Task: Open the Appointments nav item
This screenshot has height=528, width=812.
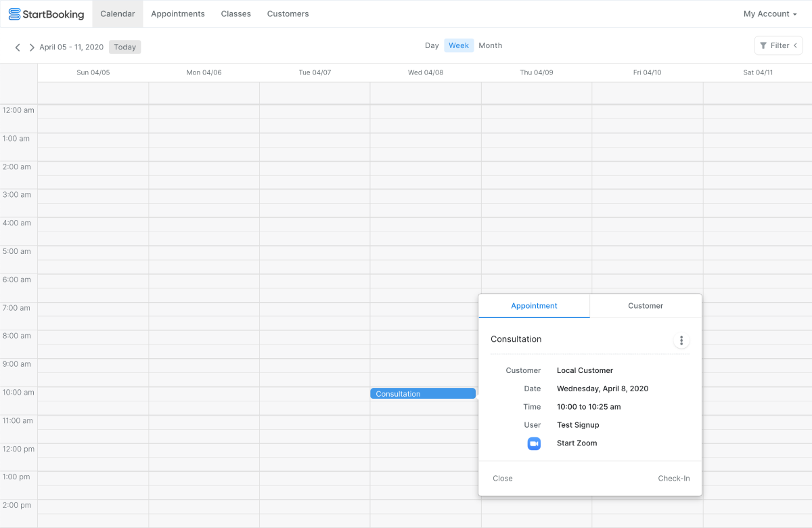Action: click(x=178, y=14)
